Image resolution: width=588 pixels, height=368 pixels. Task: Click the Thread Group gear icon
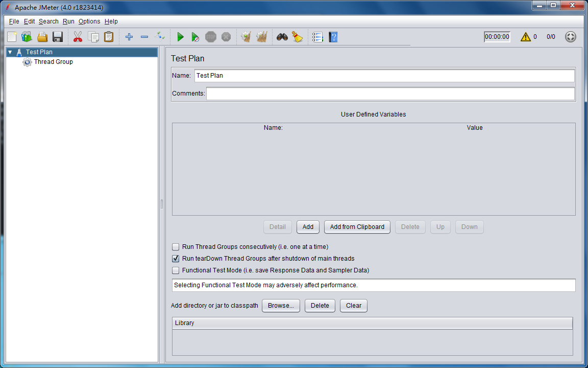27,62
